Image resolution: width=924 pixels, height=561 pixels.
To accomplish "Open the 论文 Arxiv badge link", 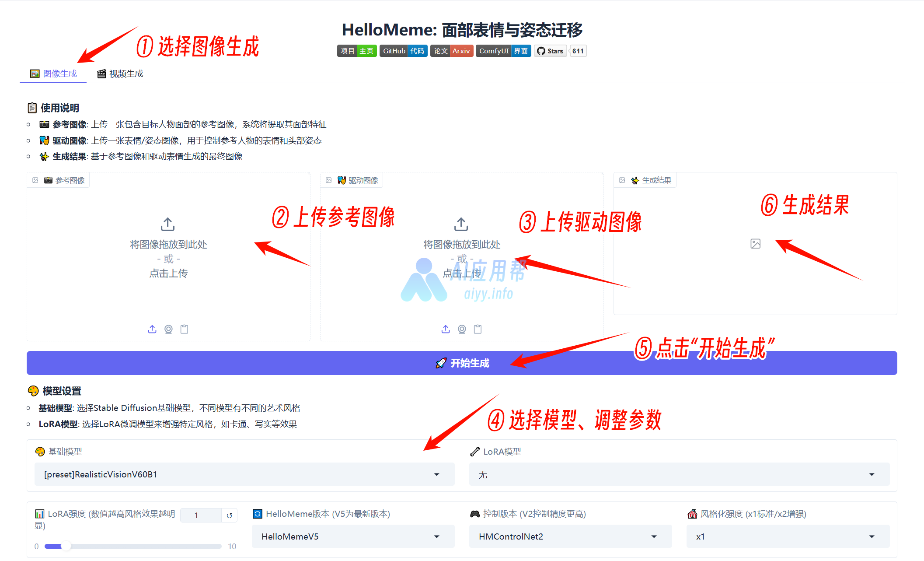I will coord(452,51).
